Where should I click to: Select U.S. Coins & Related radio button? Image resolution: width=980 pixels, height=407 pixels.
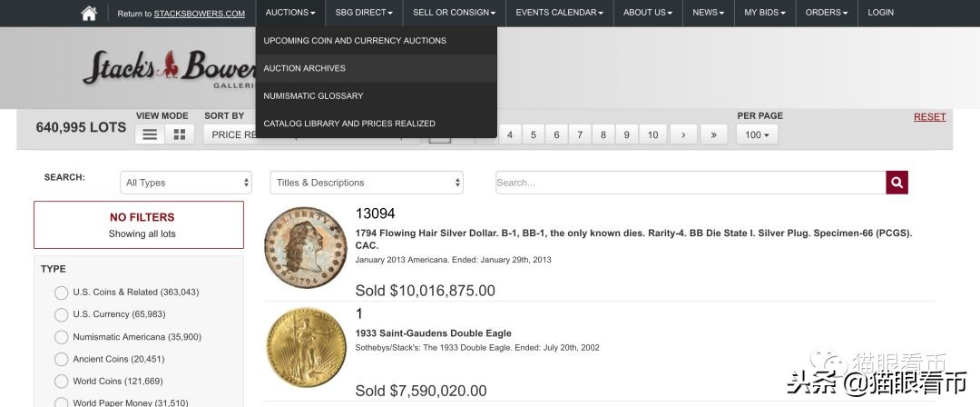click(62, 293)
